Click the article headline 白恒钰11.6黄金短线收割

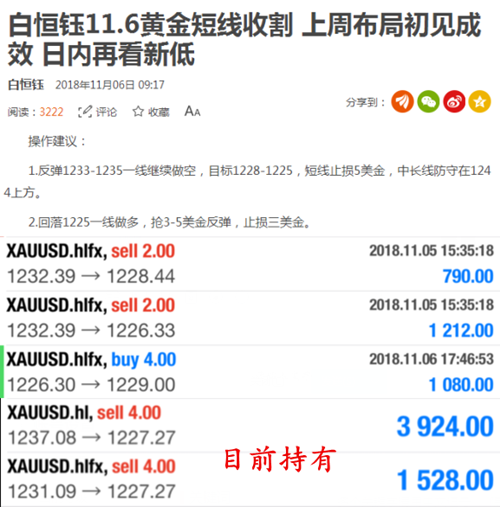244,39
